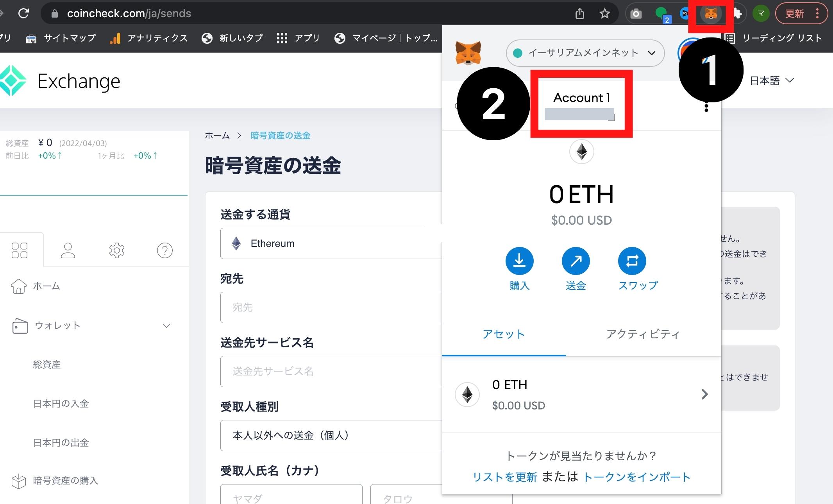The width and height of the screenshot is (833, 504).
Task: Select the settings gear sidebar tab
Action: point(116,250)
